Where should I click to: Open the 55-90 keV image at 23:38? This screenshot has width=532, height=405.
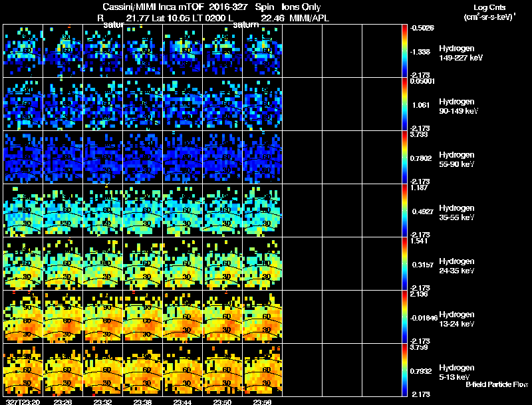[x=142, y=158]
